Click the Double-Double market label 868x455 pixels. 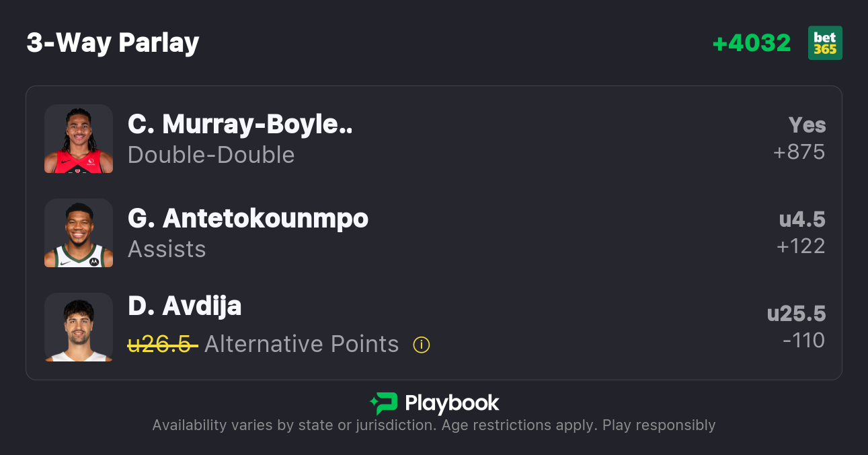click(211, 155)
